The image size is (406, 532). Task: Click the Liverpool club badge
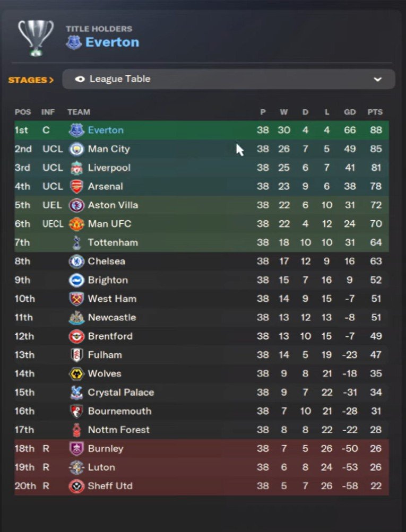click(x=77, y=168)
